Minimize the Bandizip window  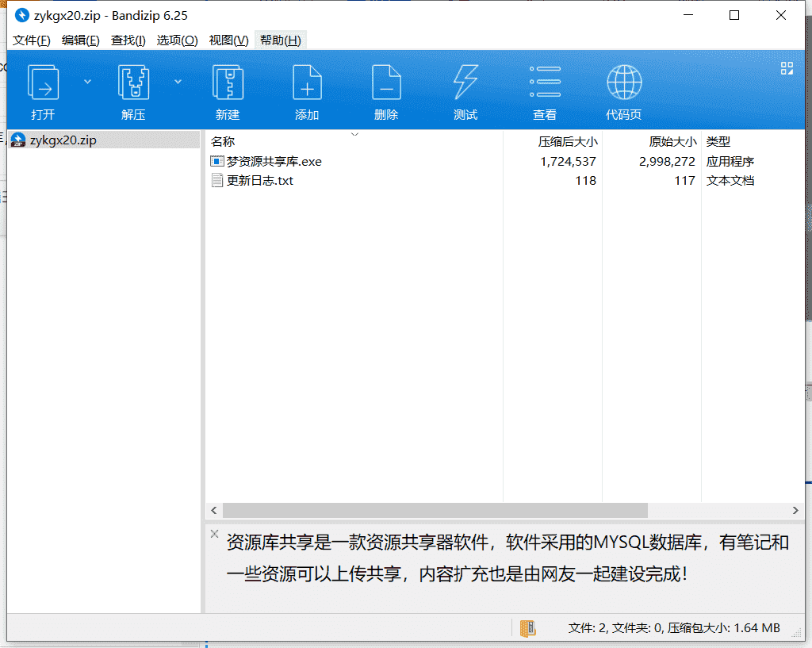coord(688,15)
